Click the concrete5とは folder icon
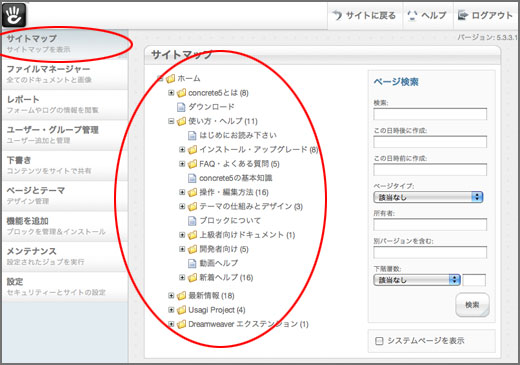Viewport: 520px width, 365px height. point(181,93)
